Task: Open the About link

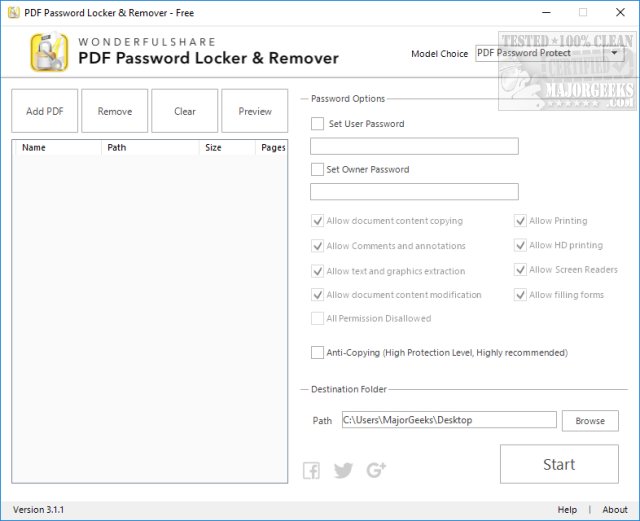Action: pyautogui.click(x=615, y=510)
